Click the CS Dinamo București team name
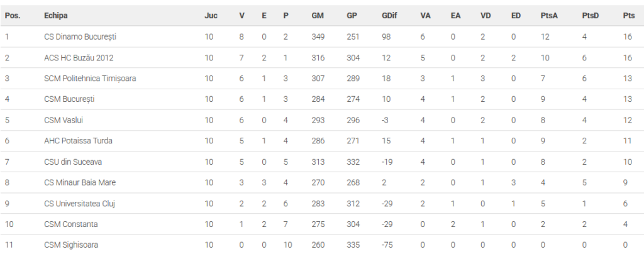Viewport: 644px width, 259px height. (80, 37)
